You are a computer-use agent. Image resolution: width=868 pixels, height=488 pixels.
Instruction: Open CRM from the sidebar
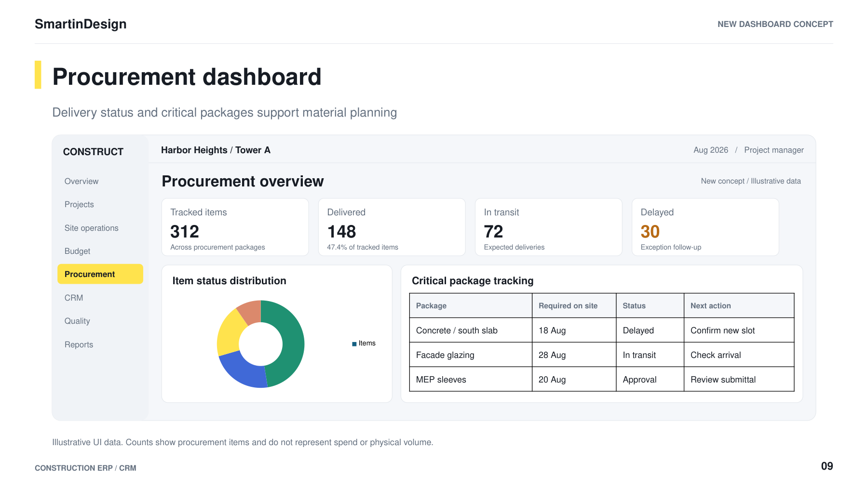coord(74,298)
